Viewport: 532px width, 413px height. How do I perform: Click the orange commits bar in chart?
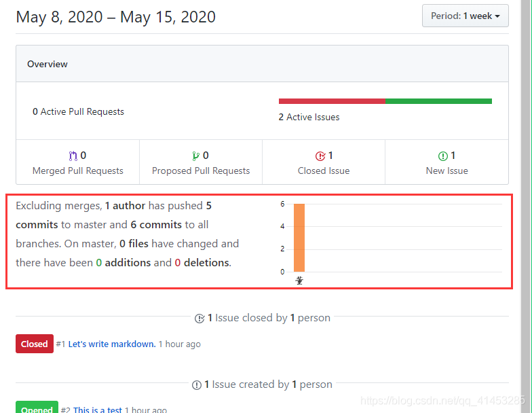(x=299, y=238)
